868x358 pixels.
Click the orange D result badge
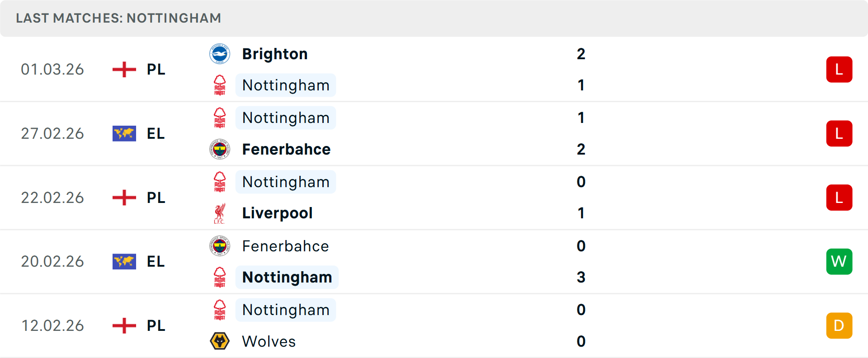click(x=839, y=325)
